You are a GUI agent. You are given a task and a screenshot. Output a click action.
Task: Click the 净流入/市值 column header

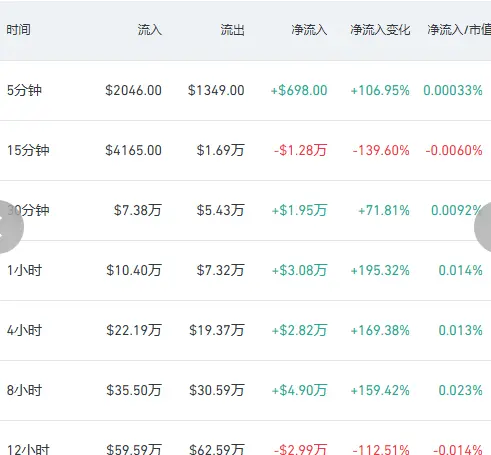(x=459, y=30)
